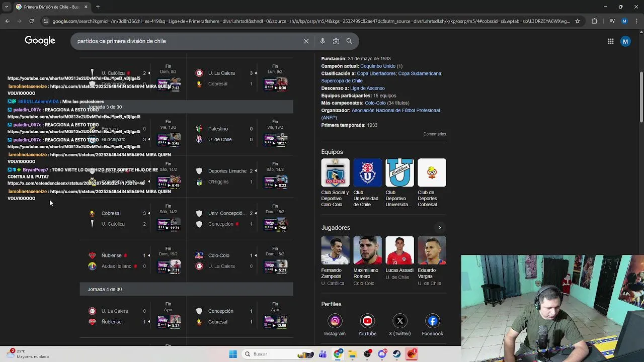
Task: Open the Chrome profile avatar in toolbar
Action: [x=624, y=21]
